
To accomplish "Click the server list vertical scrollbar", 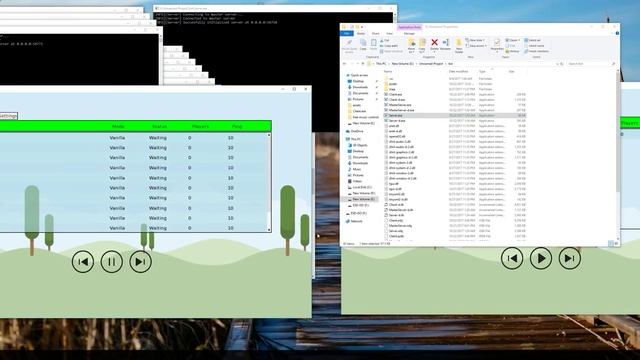I will [x=269, y=182].
